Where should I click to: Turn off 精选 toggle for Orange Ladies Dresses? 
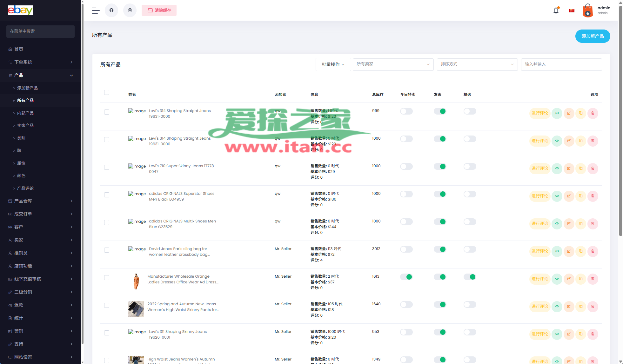(x=470, y=277)
